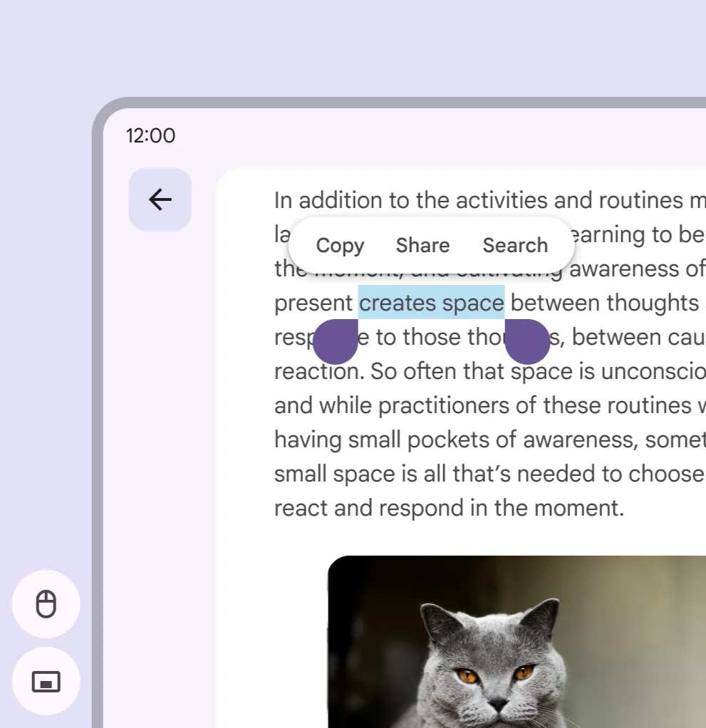706x728 pixels.
Task: Click the left purple selection handle
Action: point(336,342)
